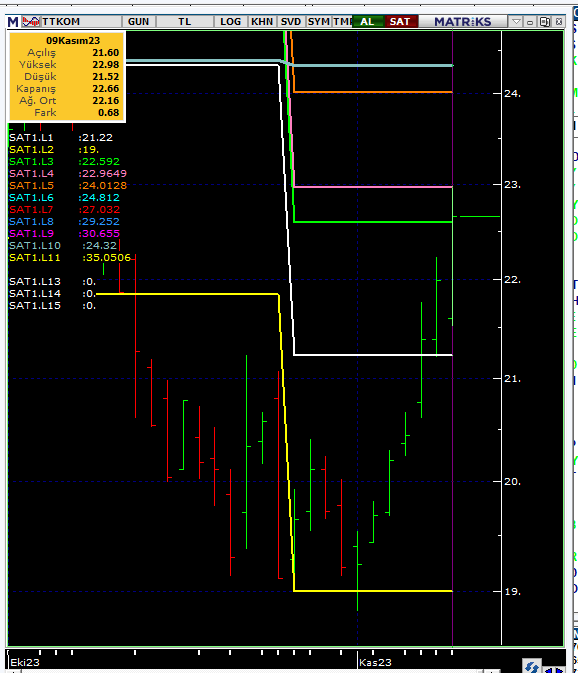578x673 pixels.
Task: Click the red SAT sell button
Action: pos(401,22)
